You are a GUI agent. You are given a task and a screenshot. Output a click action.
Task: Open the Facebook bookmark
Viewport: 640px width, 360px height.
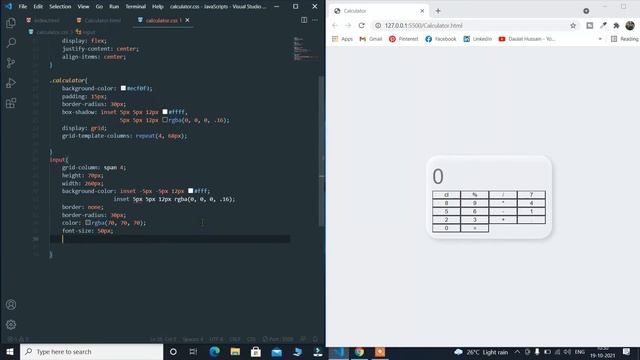pos(440,39)
